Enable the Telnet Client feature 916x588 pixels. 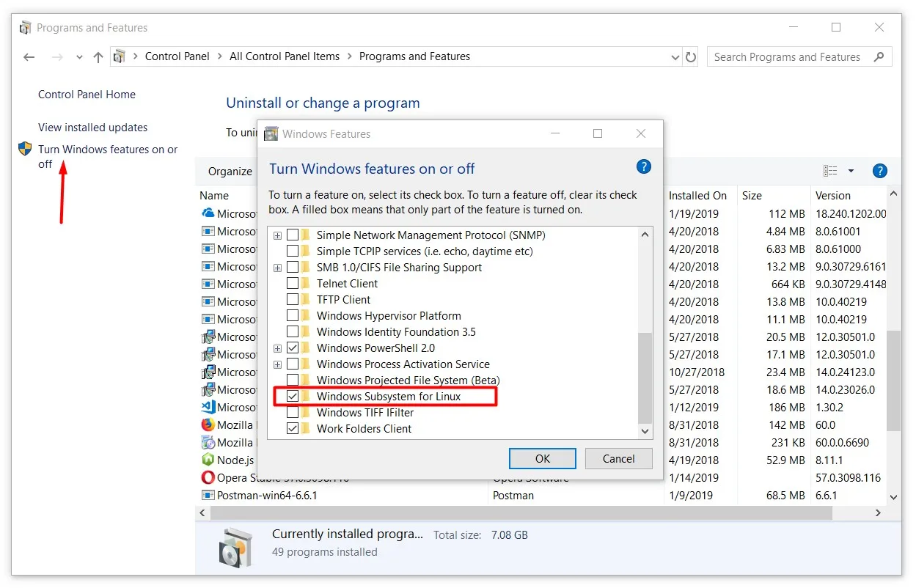(293, 283)
